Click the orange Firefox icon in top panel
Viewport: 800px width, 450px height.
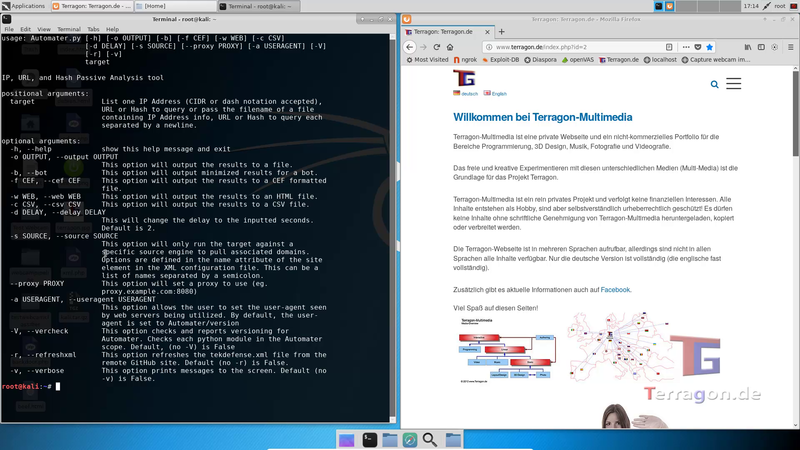coord(669,6)
